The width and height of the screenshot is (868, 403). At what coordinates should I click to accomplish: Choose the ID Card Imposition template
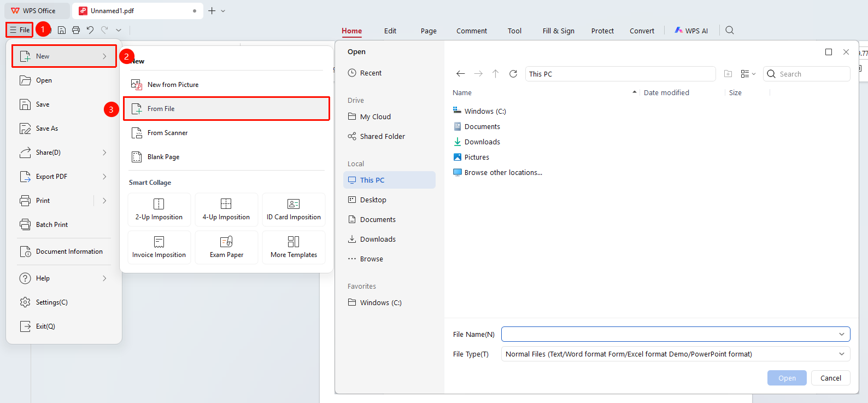click(294, 210)
